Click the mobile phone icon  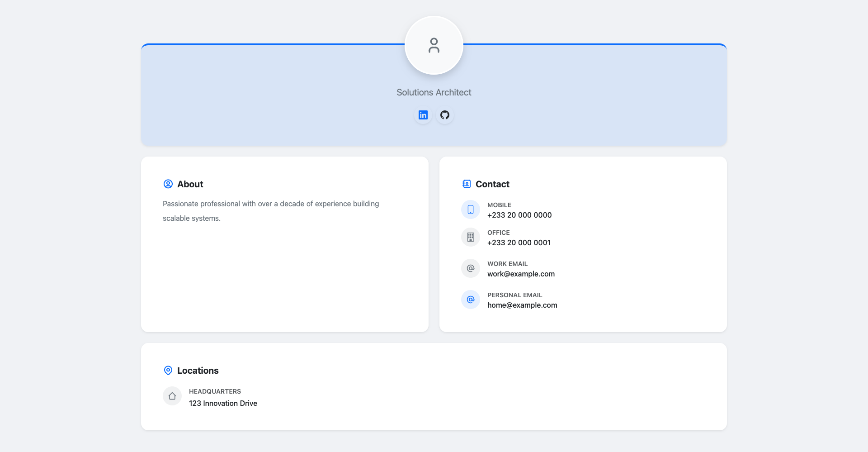pyautogui.click(x=471, y=210)
